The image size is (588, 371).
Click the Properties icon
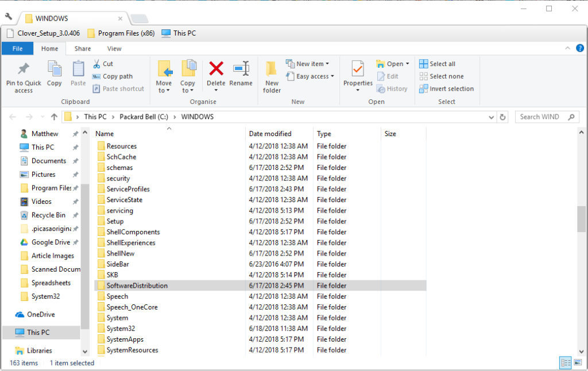tap(358, 69)
